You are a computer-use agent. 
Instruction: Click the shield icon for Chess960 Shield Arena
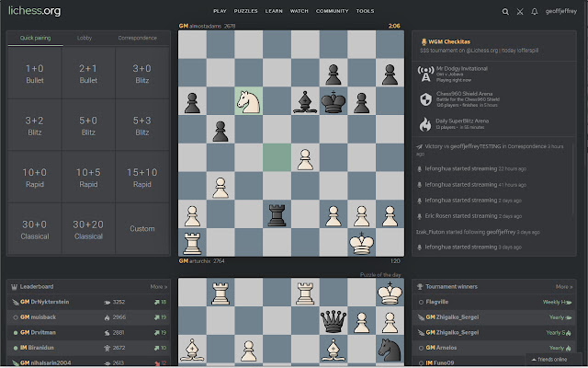425,99
